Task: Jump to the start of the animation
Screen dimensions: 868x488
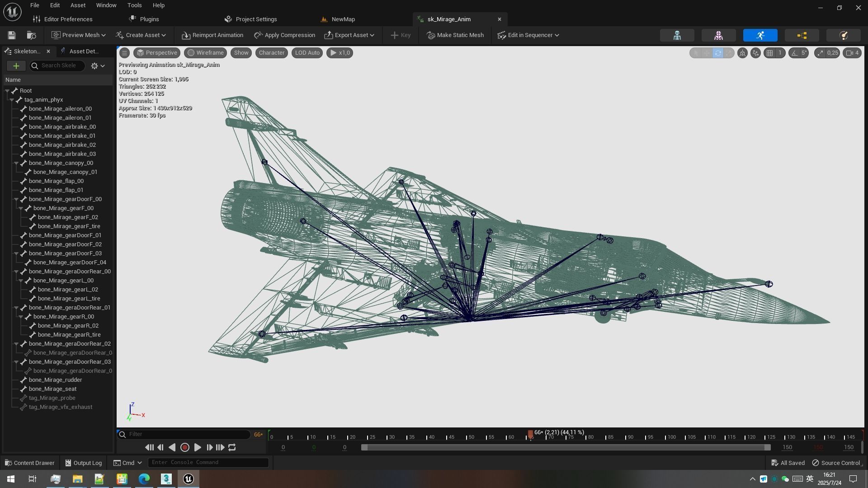Action: pos(149,447)
